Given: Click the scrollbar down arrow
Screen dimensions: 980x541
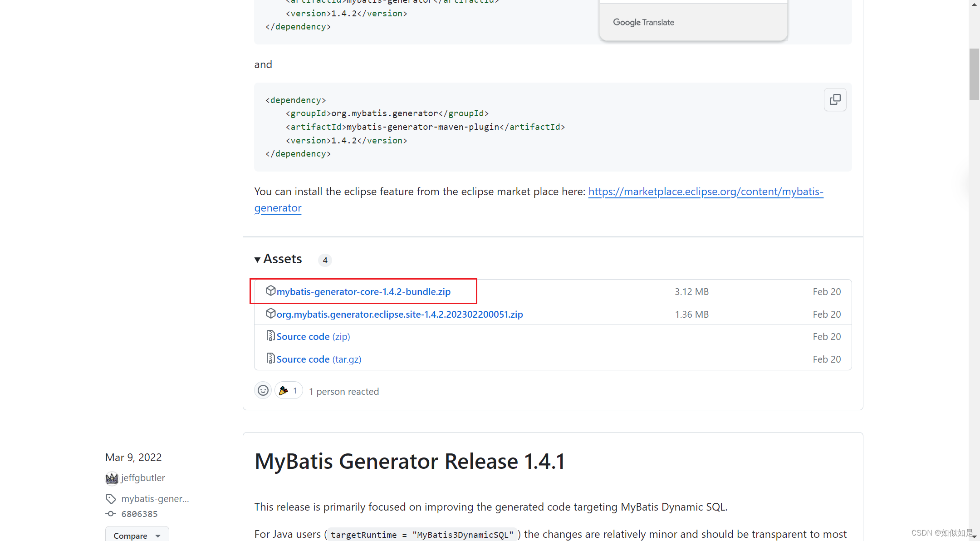Looking at the screenshot, I should point(974,536).
